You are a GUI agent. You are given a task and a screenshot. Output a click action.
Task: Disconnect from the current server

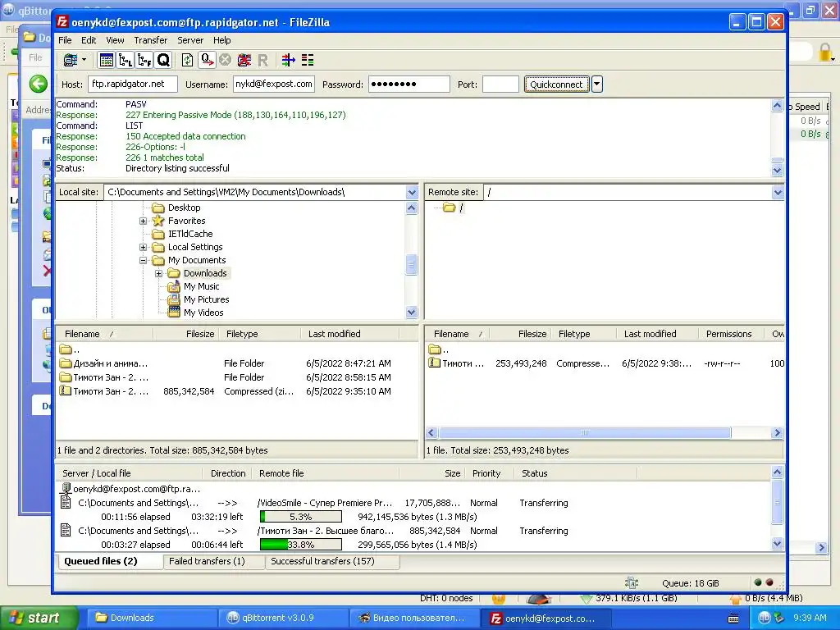244,60
